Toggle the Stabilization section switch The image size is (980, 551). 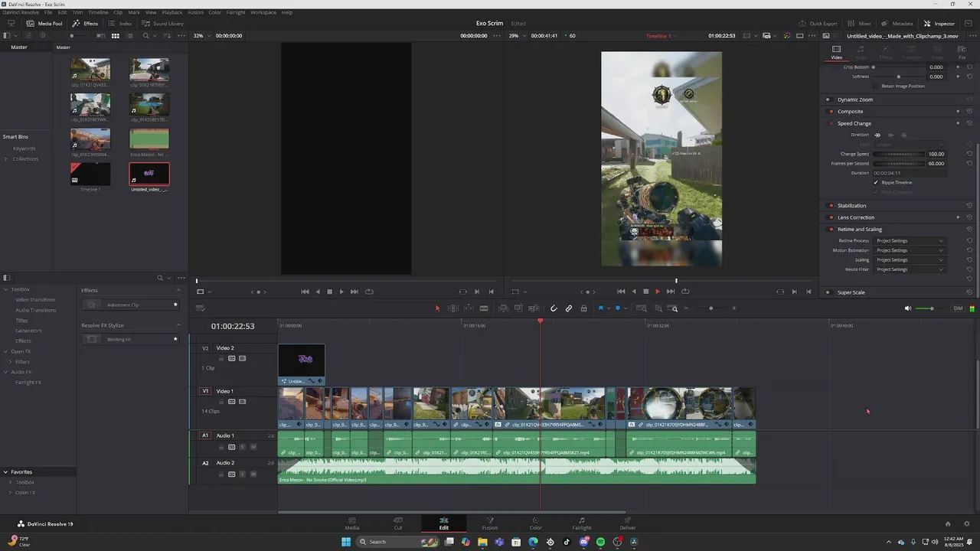831,205
